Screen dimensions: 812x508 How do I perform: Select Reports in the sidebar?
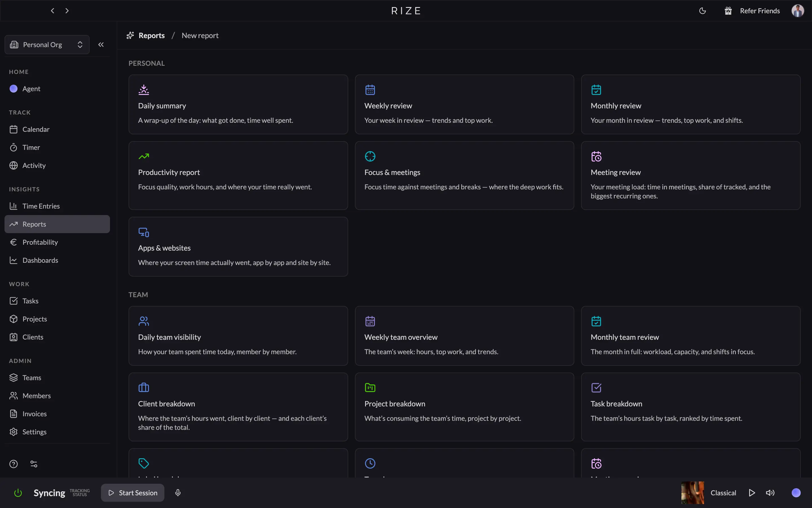tap(57, 224)
